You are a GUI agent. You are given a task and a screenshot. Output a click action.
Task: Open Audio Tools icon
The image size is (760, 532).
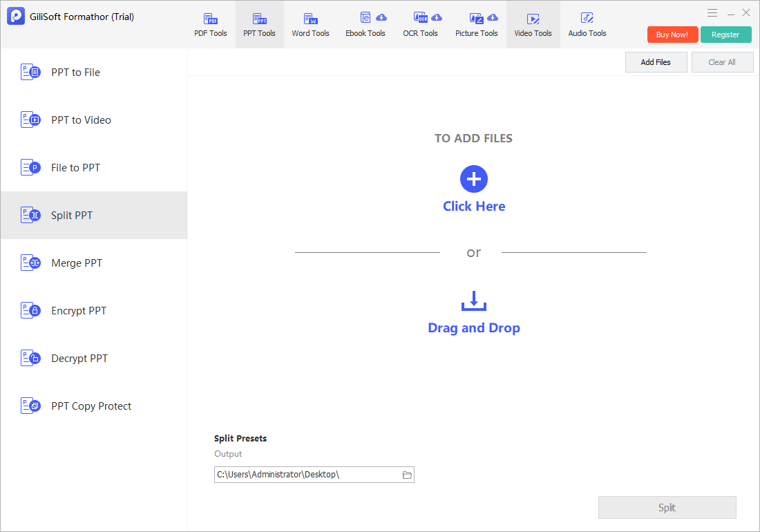[587, 18]
